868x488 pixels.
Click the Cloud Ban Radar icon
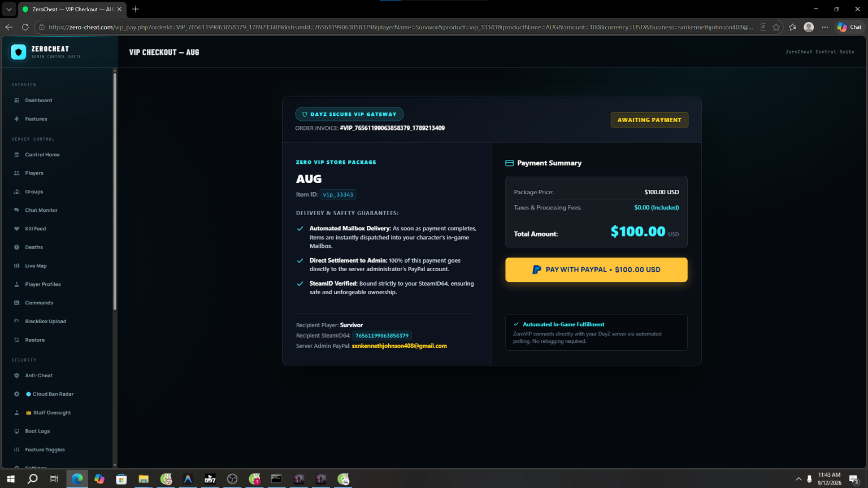[x=16, y=394]
